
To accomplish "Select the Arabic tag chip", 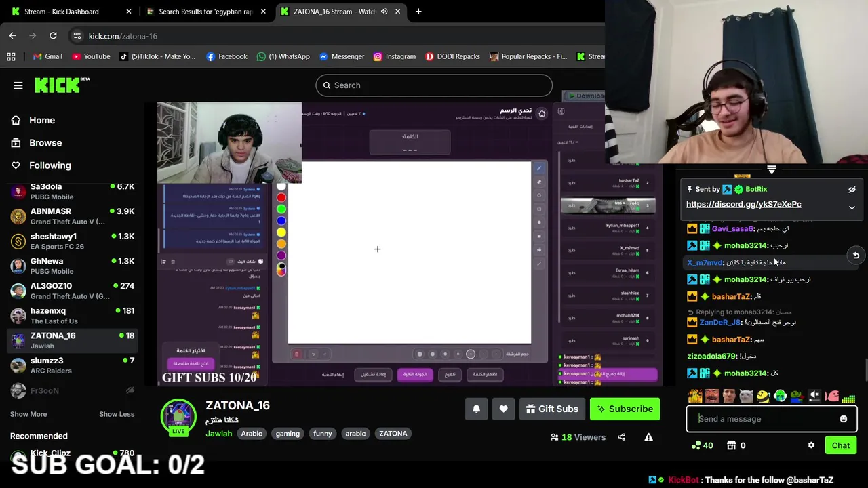I will (x=252, y=434).
